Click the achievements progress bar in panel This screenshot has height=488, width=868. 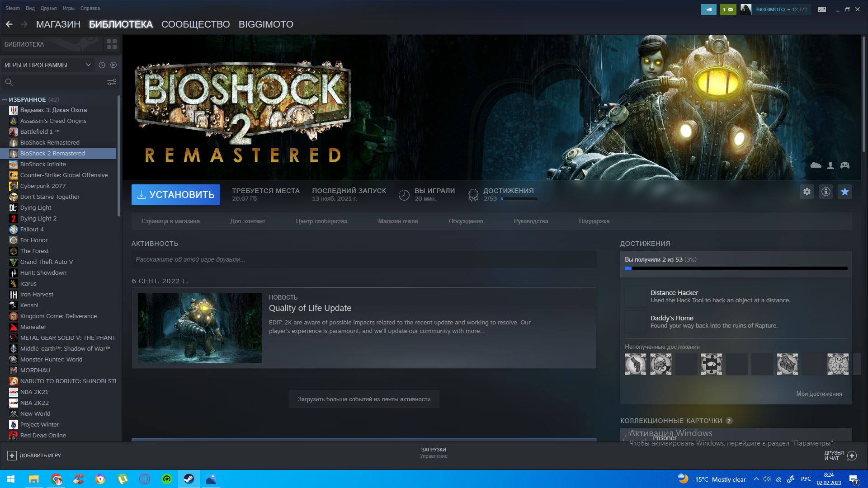pos(736,269)
